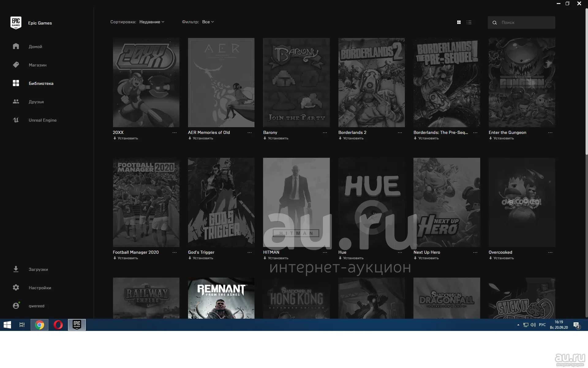Expand the Фильтр Все dropdown

click(208, 22)
